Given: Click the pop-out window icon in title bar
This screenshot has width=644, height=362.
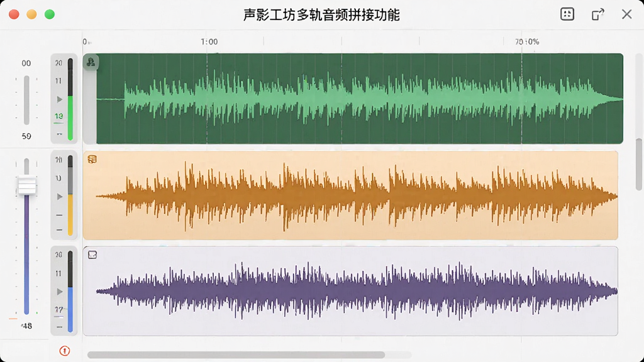Looking at the screenshot, I should [597, 14].
